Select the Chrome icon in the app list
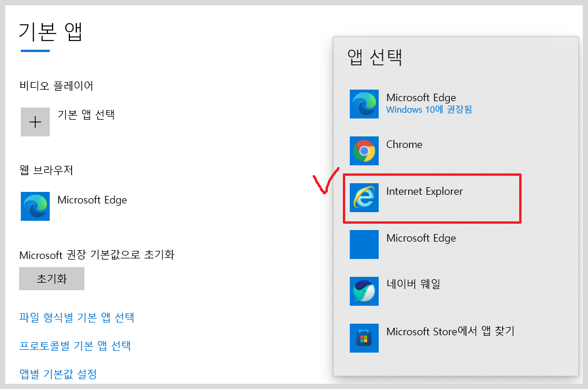 pyautogui.click(x=364, y=151)
